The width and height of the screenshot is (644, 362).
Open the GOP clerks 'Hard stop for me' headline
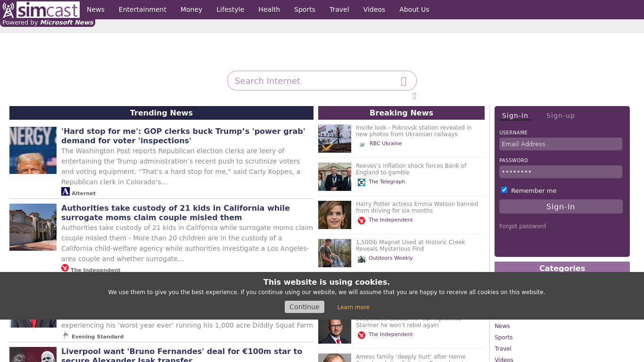tap(183, 136)
